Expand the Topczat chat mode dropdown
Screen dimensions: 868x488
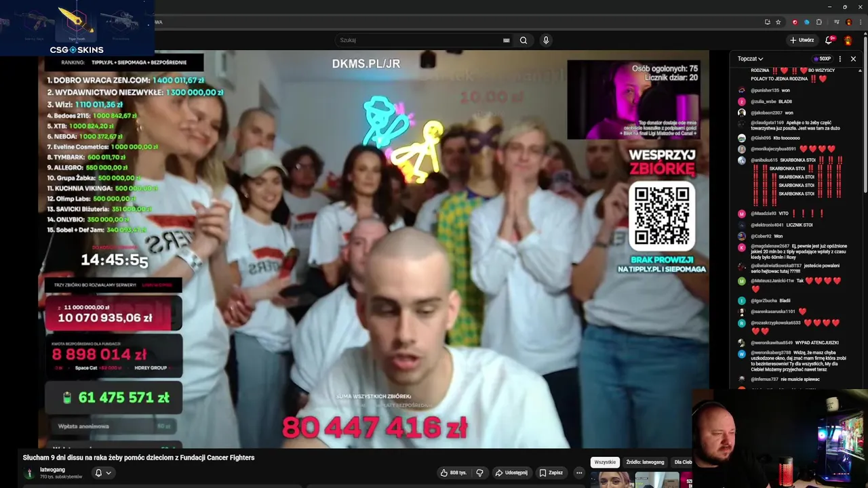751,59
